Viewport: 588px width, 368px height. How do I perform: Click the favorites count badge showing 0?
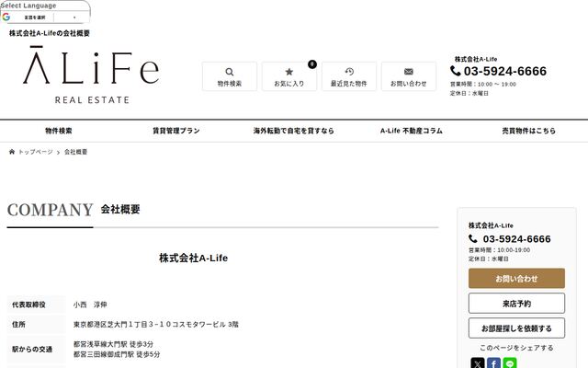(x=312, y=64)
